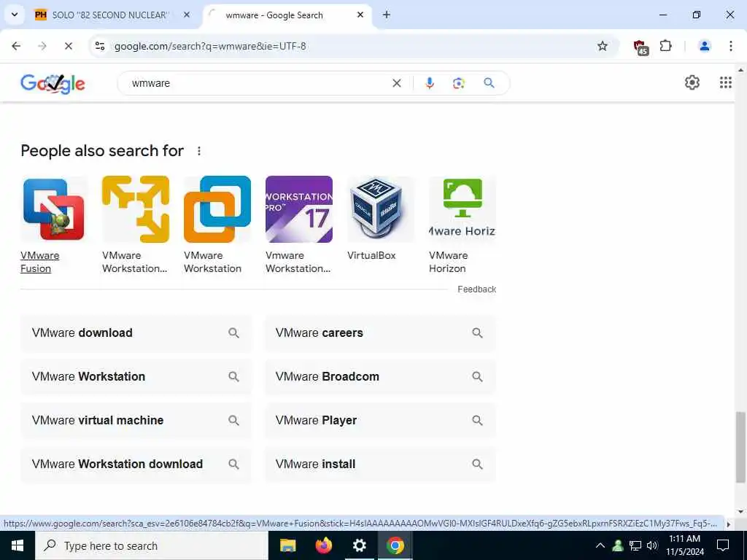Open the yellow VMware Workstation... thumbnail
747x560 pixels.
(x=136, y=209)
